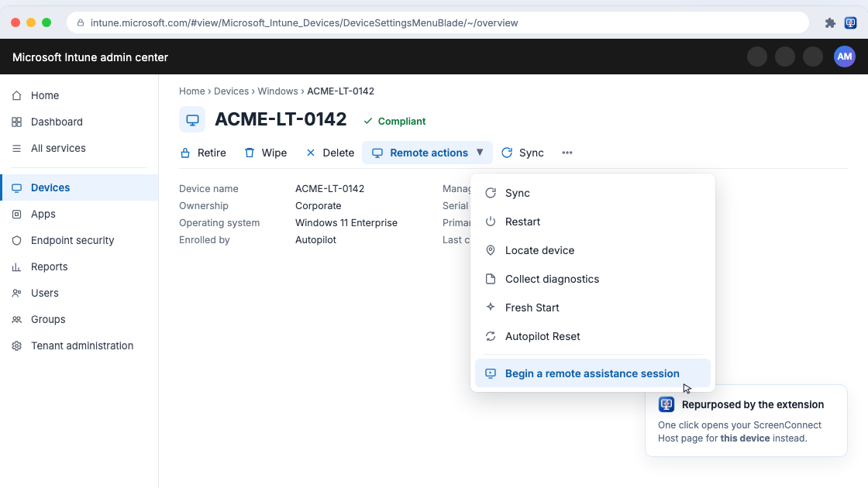Click the Enrolled by field label
Screen dimensions: 868x488
pos(205,240)
